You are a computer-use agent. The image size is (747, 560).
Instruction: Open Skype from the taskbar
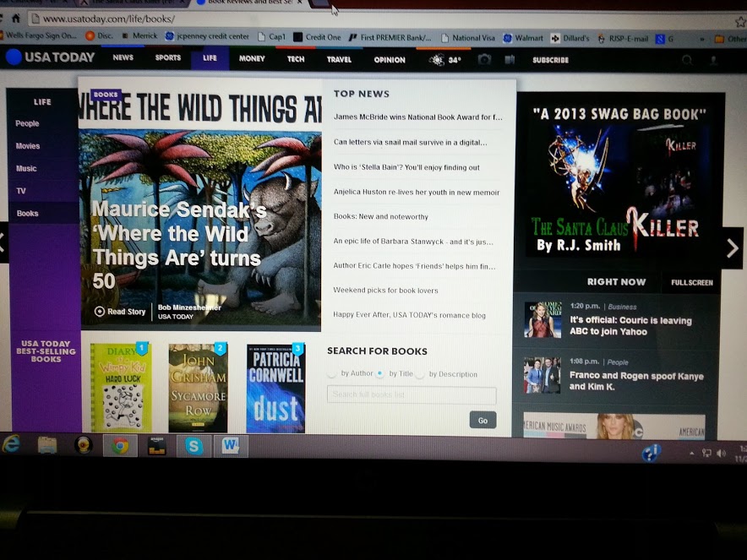click(194, 446)
